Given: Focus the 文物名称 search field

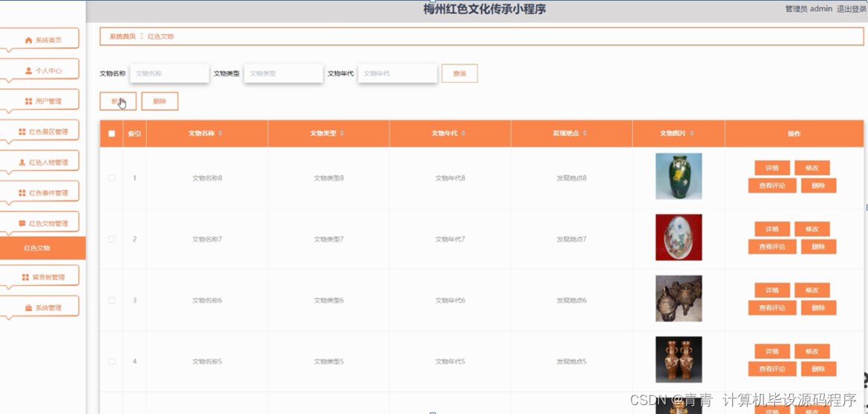Looking at the screenshot, I should pos(170,73).
